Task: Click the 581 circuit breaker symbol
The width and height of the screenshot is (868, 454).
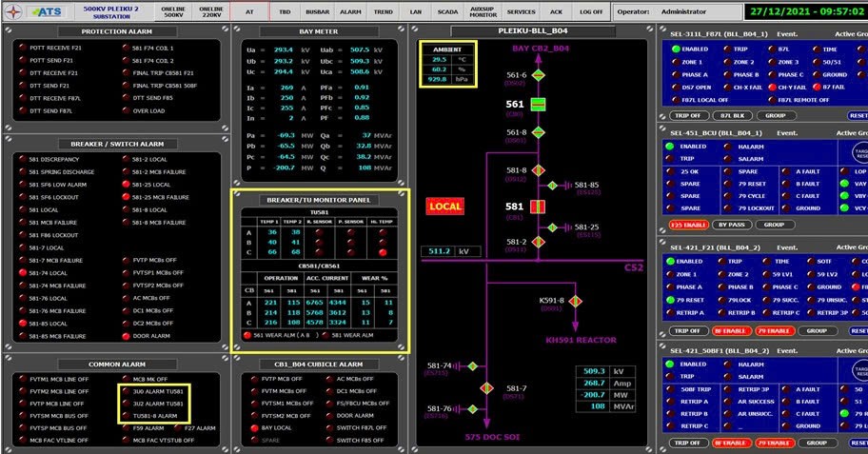Action: 538,207
